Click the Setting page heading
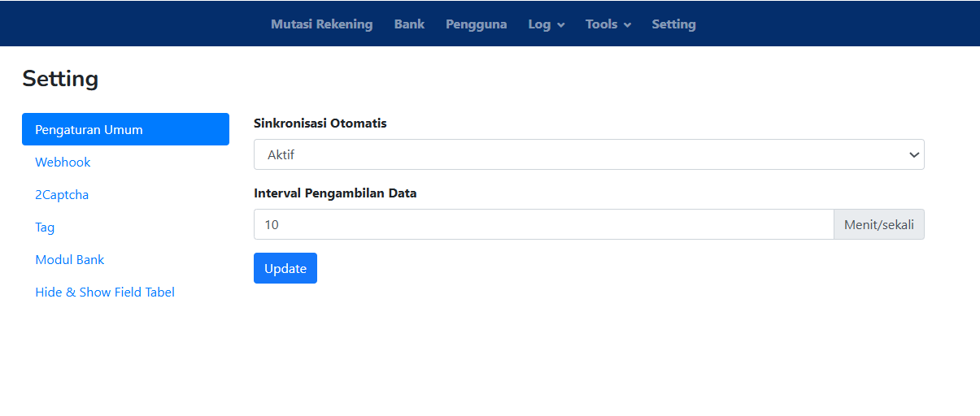Viewport: 980px width, 416px height. pyautogui.click(x=60, y=79)
